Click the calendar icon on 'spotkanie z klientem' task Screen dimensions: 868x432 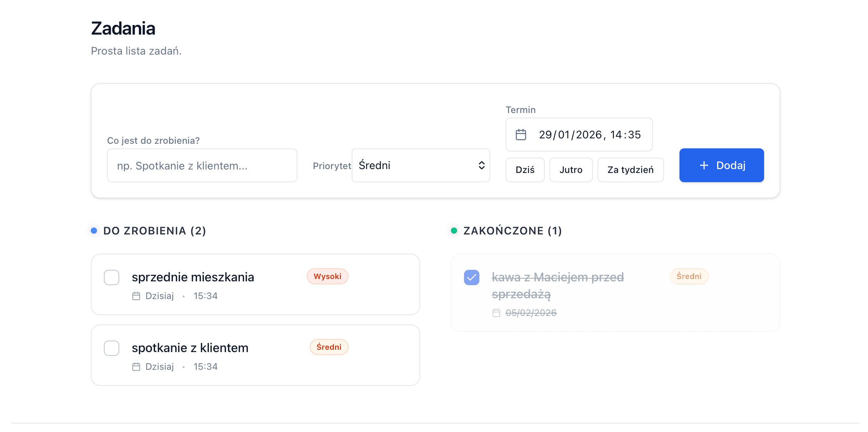click(136, 367)
